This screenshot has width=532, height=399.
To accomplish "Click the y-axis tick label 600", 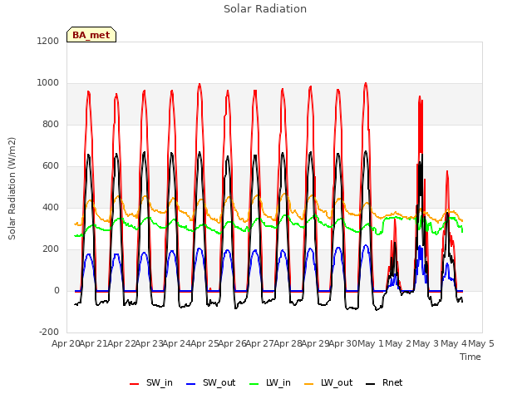I will pos(51,166).
